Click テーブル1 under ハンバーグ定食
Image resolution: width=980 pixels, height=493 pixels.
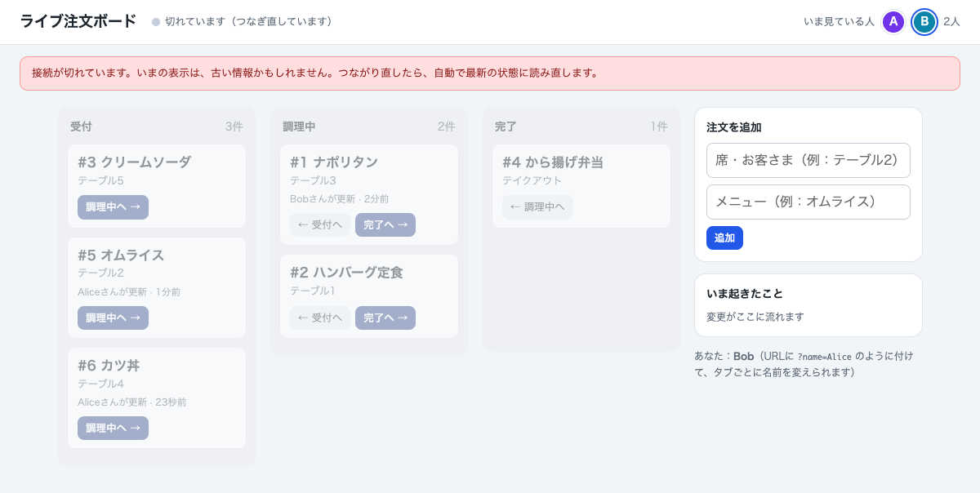pos(313,291)
